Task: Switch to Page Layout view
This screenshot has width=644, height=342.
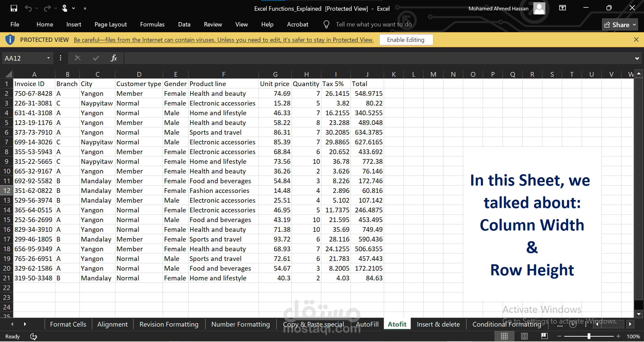Action: 525,336
